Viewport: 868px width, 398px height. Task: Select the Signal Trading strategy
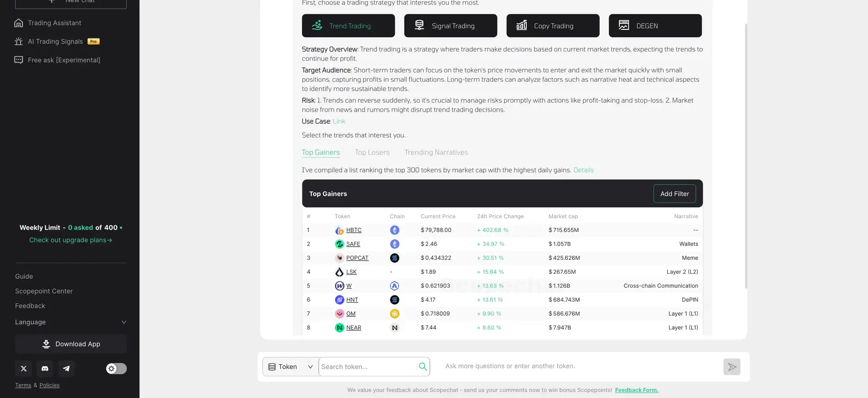pyautogui.click(x=450, y=26)
